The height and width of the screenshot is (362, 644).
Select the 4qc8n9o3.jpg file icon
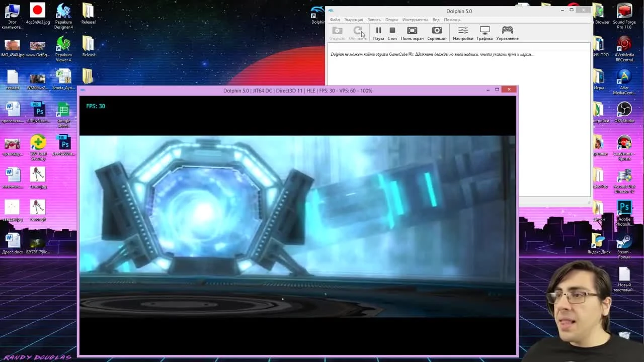pyautogui.click(x=38, y=14)
